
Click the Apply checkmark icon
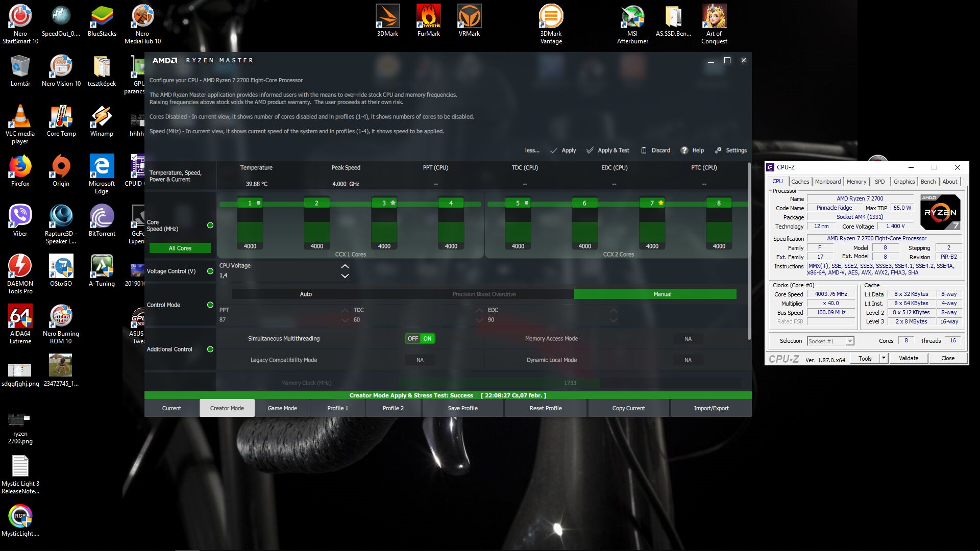[554, 151]
